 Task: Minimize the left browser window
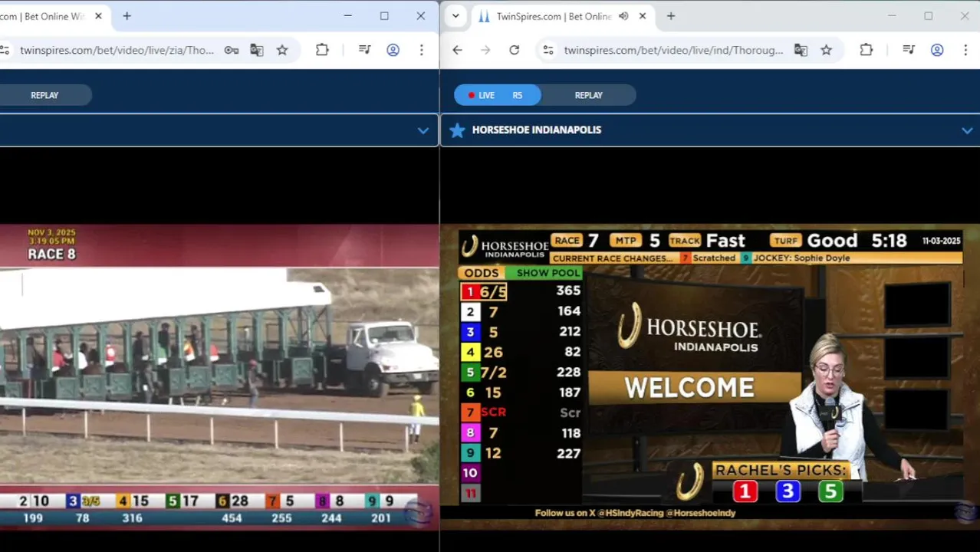(x=347, y=16)
